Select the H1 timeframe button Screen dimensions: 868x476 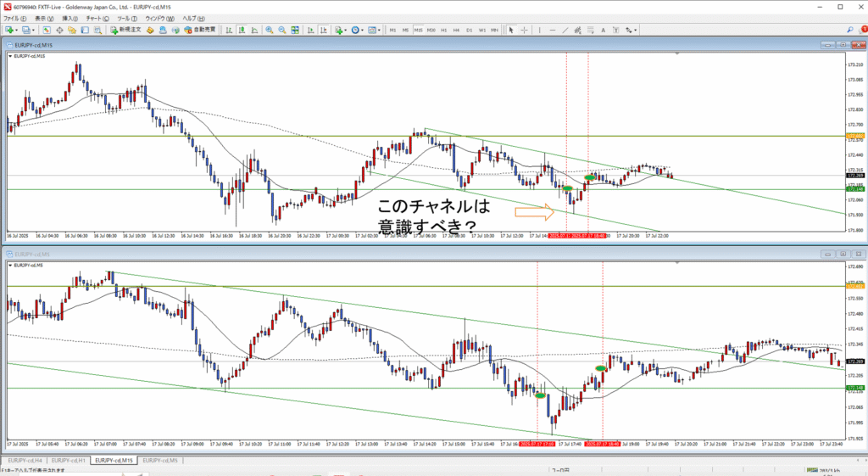[443, 30]
